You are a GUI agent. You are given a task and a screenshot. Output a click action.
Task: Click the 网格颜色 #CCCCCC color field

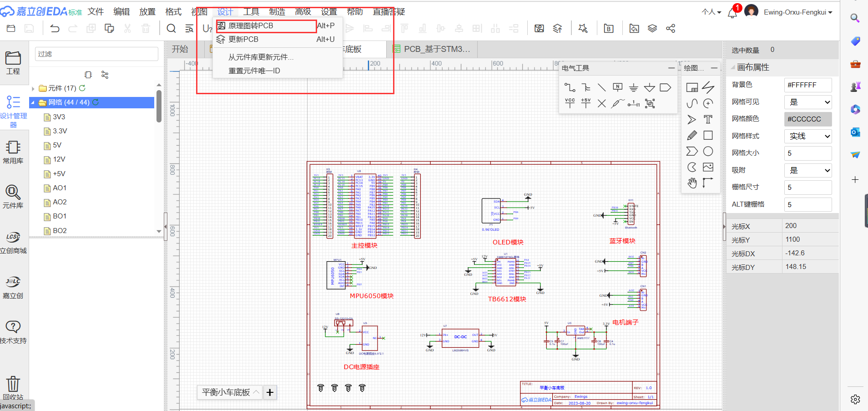[808, 119]
